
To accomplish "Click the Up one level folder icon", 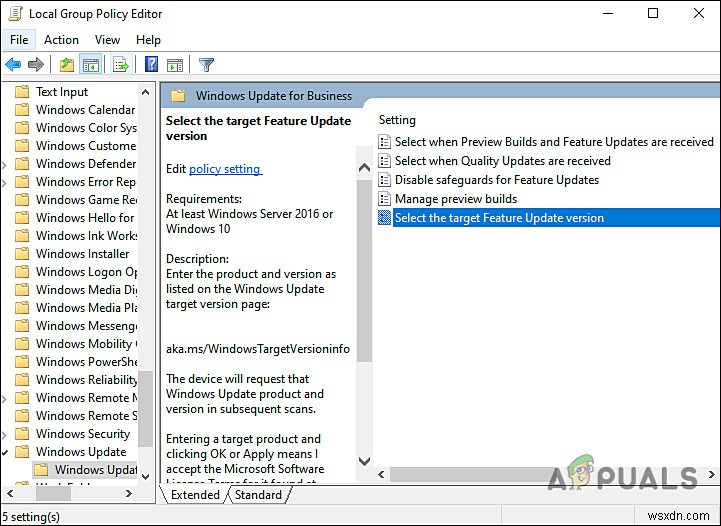I will (67, 65).
